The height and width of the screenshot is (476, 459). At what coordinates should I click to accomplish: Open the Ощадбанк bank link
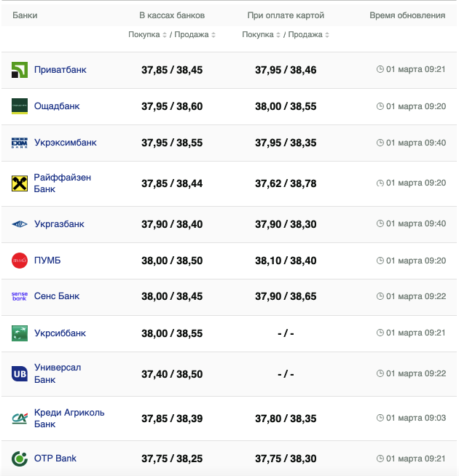57,106
